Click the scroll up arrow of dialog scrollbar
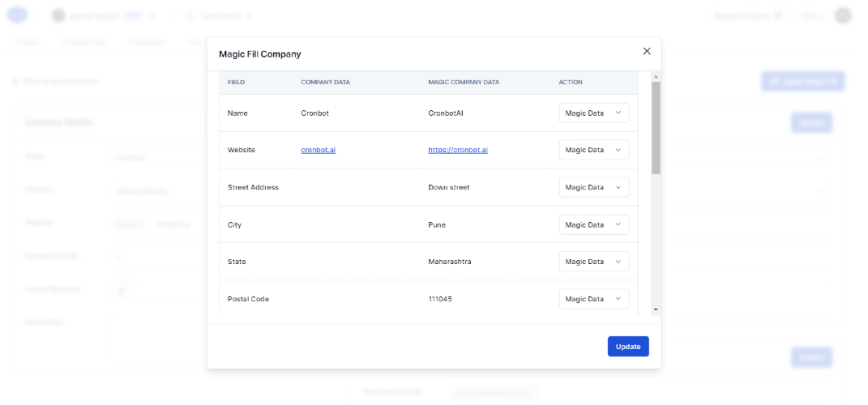Image resolution: width=868 pixels, height=405 pixels. point(656,76)
